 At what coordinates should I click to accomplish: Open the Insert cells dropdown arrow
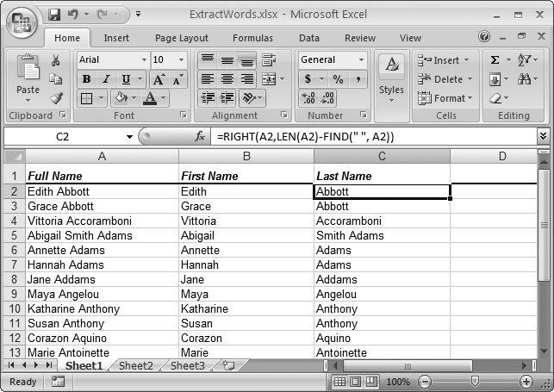467,60
